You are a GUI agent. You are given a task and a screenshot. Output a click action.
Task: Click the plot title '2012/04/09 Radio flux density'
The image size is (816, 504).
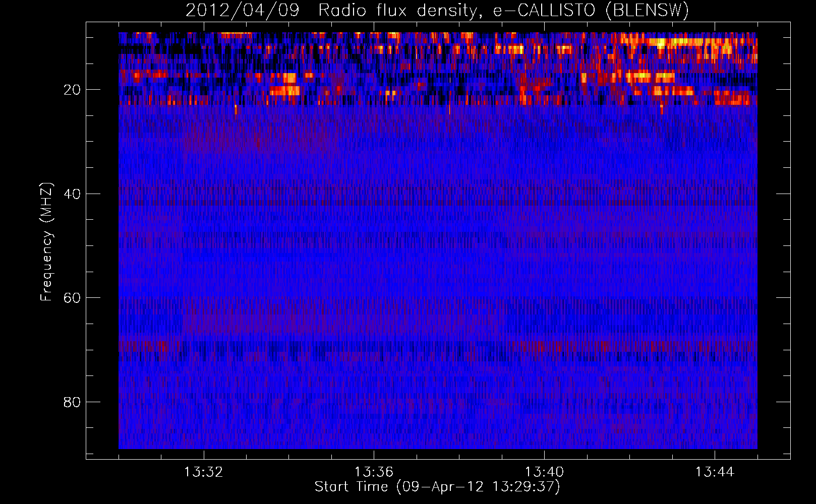(x=437, y=11)
